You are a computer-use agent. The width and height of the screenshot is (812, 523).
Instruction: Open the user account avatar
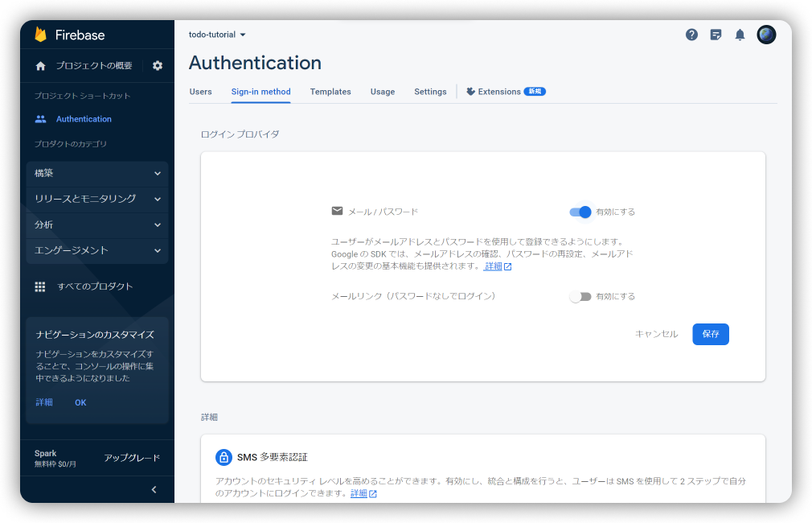pyautogui.click(x=766, y=35)
